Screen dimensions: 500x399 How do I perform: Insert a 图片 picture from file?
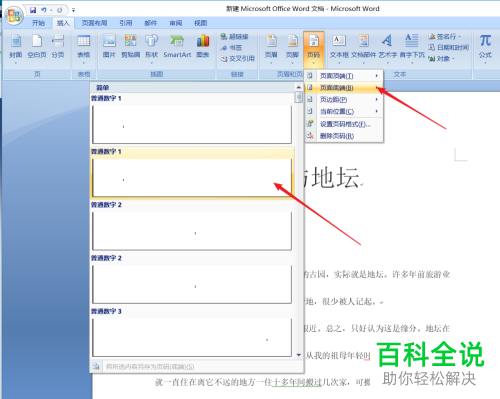[109, 47]
